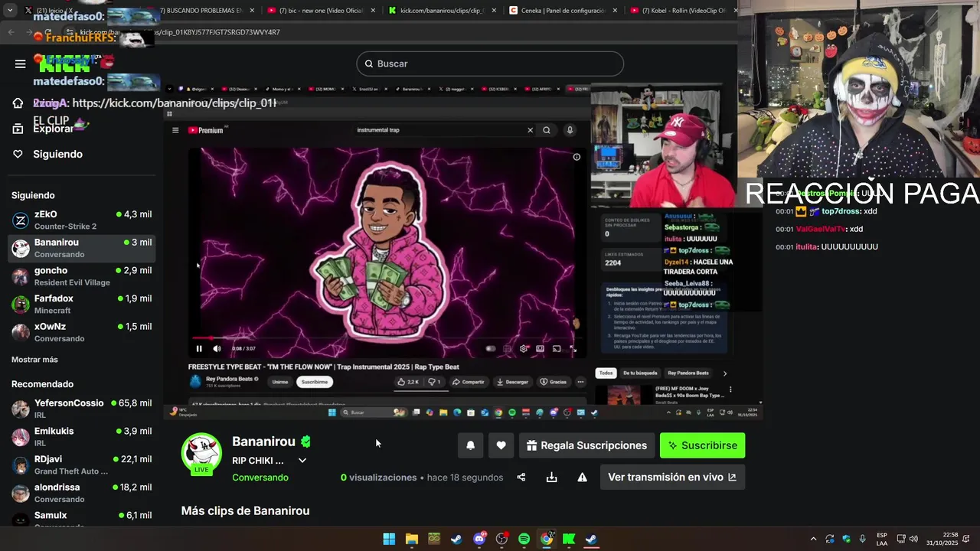Open Siguiendo in the sidebar navigation
The image size is (980, 551).
pos(57,154)
